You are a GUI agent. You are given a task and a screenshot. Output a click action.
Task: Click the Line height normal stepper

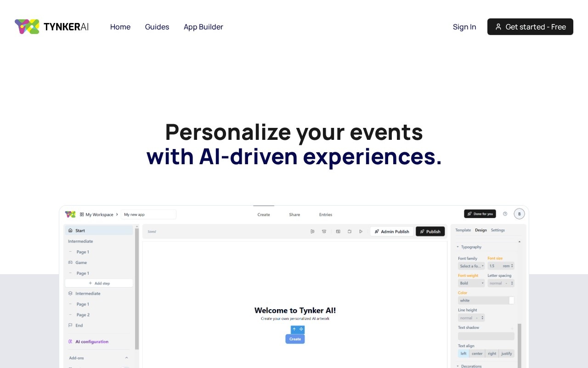(x=482, y=318)
